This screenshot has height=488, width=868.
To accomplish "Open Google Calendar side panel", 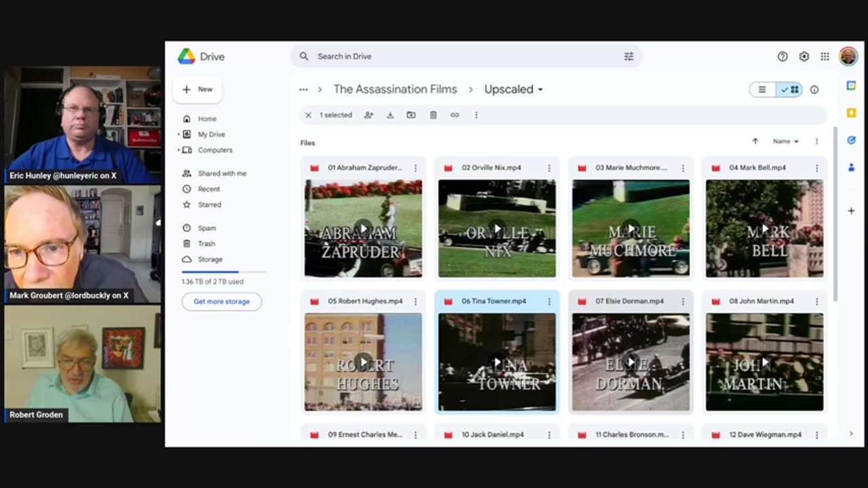I will pyautogui.click(x=851, y=85).
